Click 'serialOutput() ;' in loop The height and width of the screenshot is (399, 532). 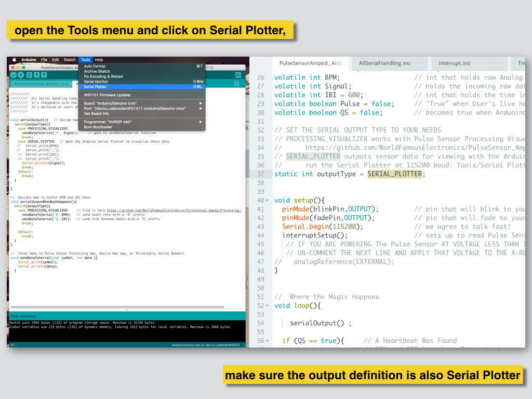tap(320, 323)
